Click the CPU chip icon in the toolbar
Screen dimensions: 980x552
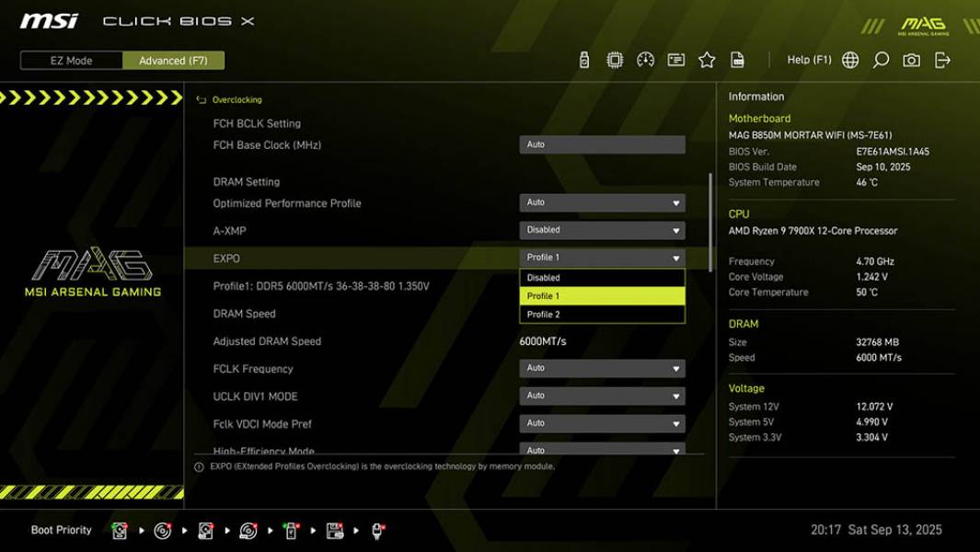pyautogui.click(x=617, y=58)
